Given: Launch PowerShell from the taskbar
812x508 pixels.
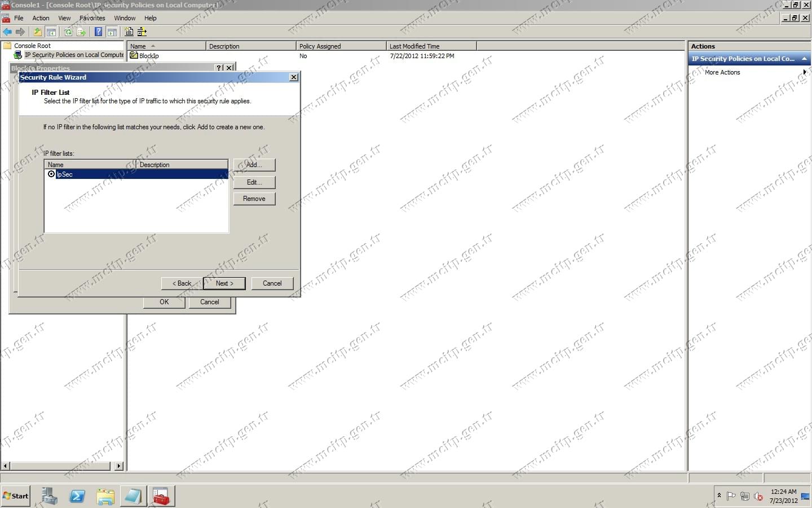Looking at the screenshot, I should [77, 496].
